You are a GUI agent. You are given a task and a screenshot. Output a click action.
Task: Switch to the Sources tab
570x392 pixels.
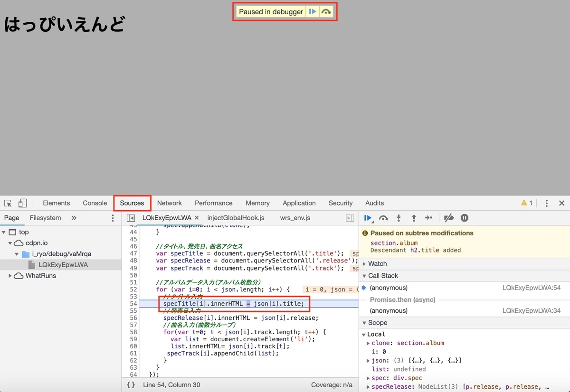[x=132, y=203]
